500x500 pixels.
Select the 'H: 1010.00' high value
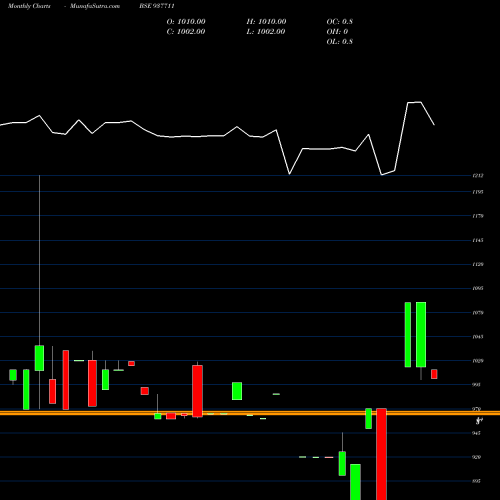coord(266,22)
